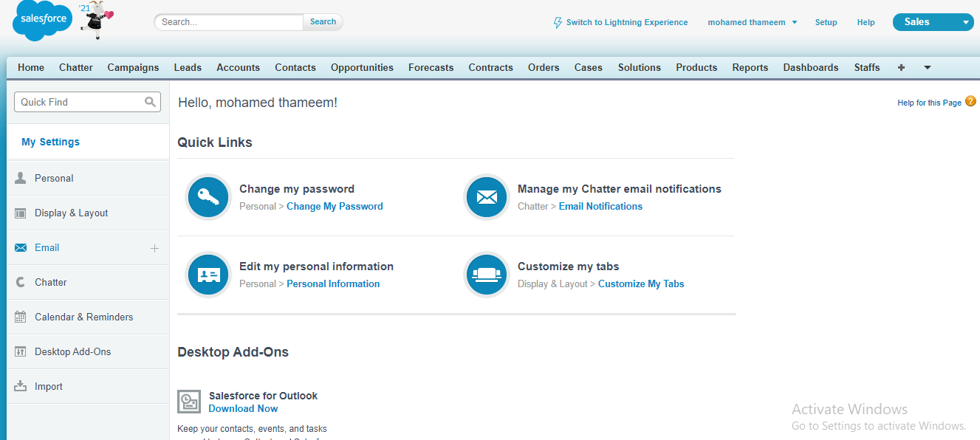Click the Customize my tabs icon
Image resolution: width=980 pixels, height=440 pixels.
pyautogui.click(x=486, y=275)
